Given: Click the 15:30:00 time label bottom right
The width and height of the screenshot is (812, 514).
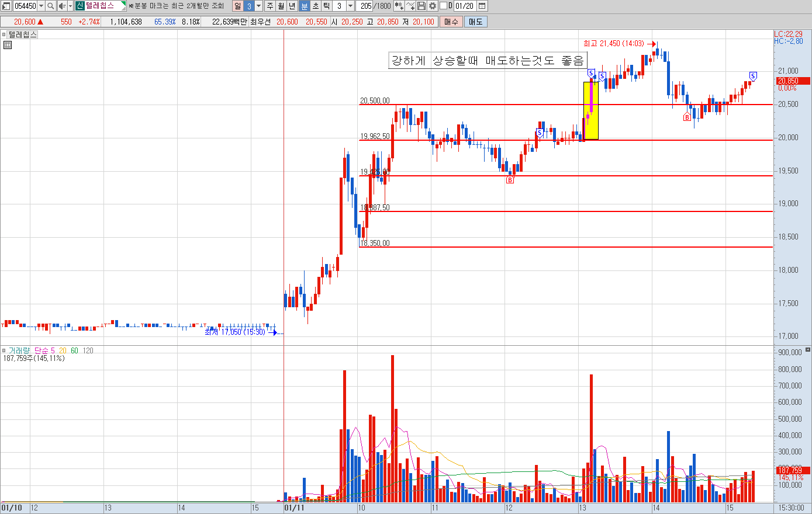Looking at the screenshot, I should tap(792, 508).
